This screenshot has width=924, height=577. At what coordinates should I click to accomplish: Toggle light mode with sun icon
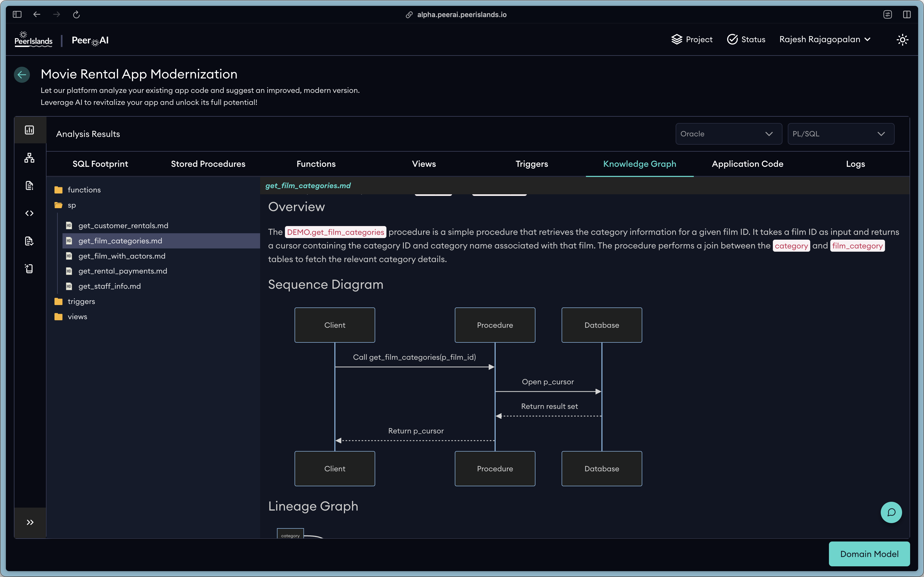click(x=902, y=40)
